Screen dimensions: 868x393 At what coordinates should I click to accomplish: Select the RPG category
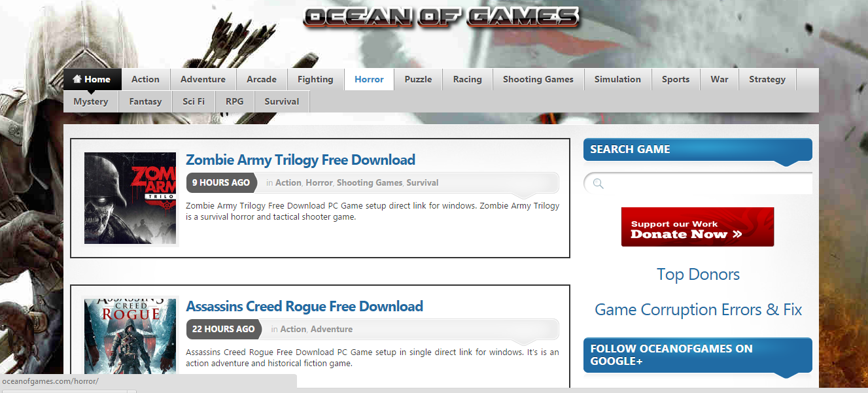(x=235, y=101)
